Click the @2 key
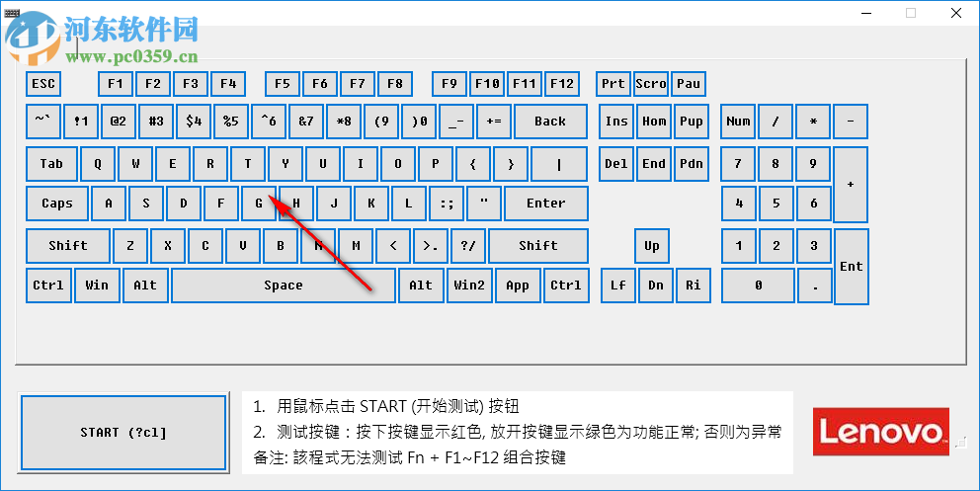 click(x=119, y=122)
